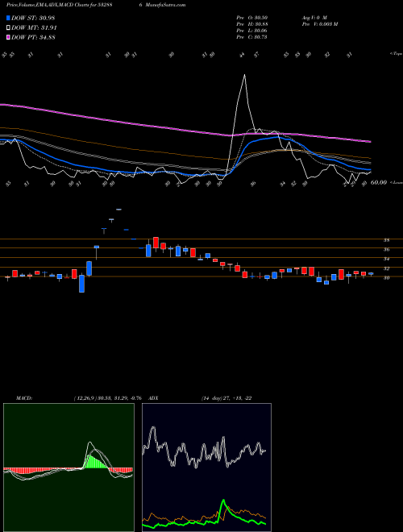
Task: Click the price axis label 34
Action: 386,260
